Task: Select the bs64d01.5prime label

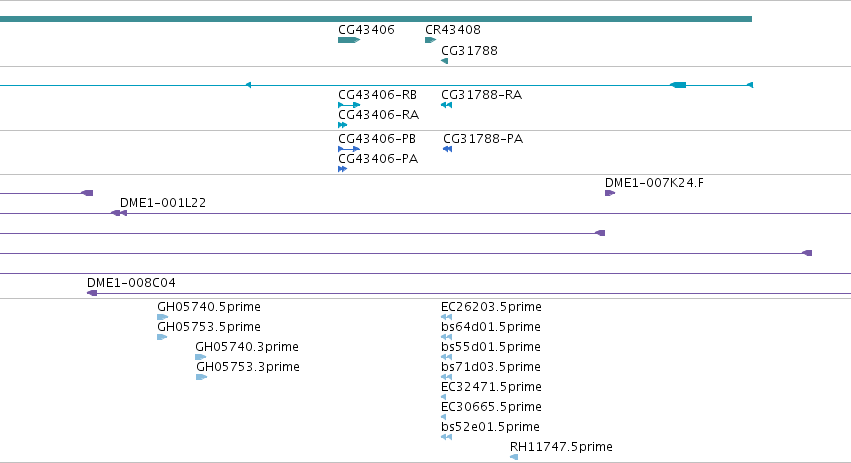Action: (x=491, y=327)
